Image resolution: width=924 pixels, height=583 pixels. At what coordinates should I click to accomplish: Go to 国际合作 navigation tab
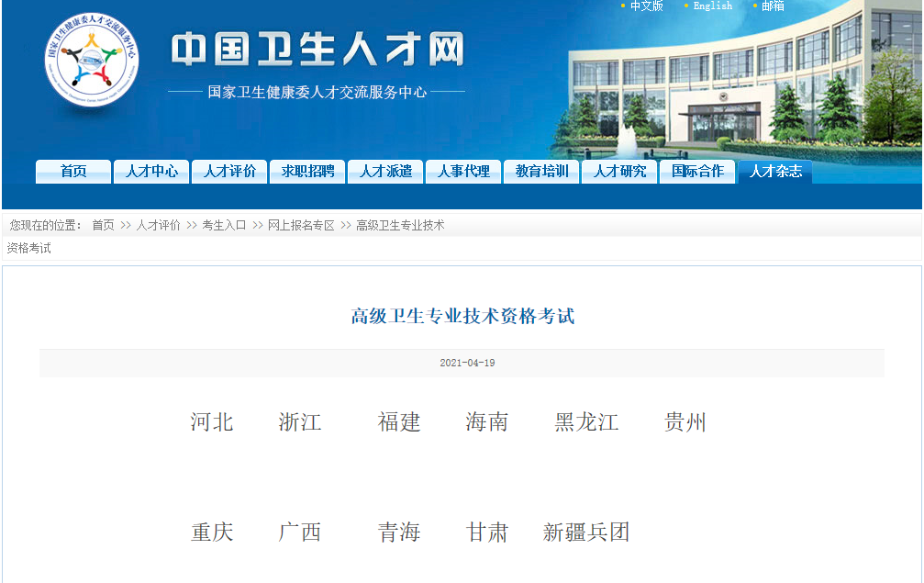click(x=697, y=172)
